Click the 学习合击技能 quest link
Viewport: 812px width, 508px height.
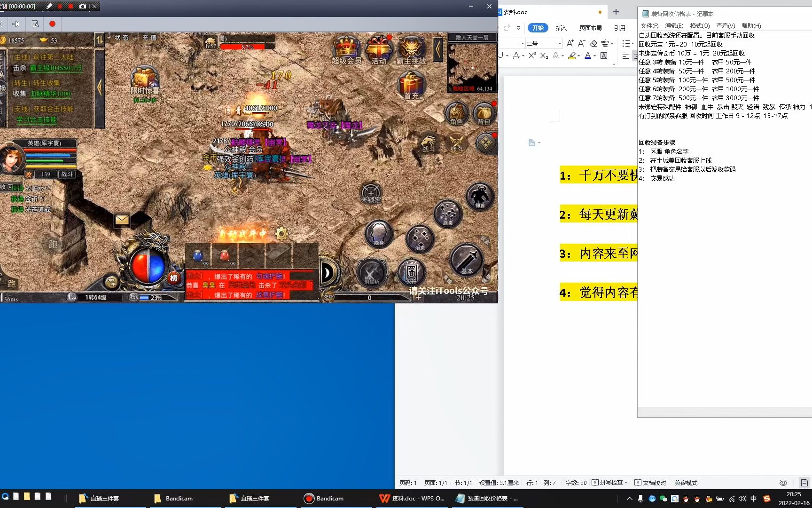click(37, 119)
